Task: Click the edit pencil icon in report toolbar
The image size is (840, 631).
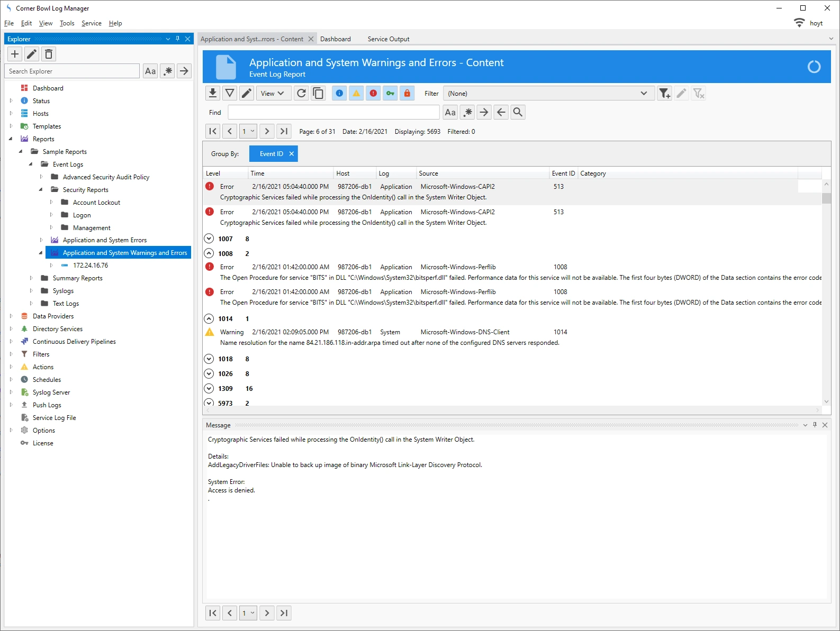Action: [x=247, y=94]
